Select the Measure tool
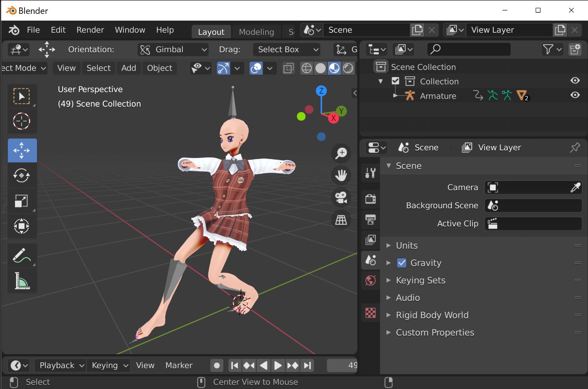 click(x=22, y=281)
